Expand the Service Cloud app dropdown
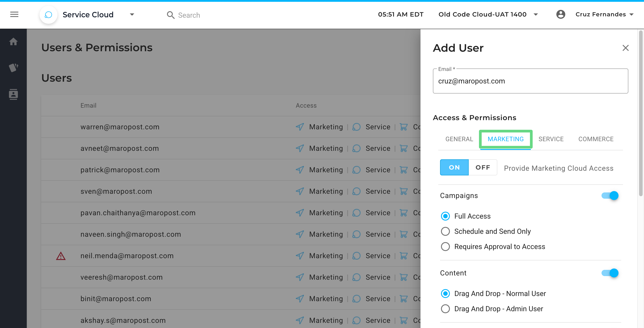The image size is (644, 328). coord(132,15)
